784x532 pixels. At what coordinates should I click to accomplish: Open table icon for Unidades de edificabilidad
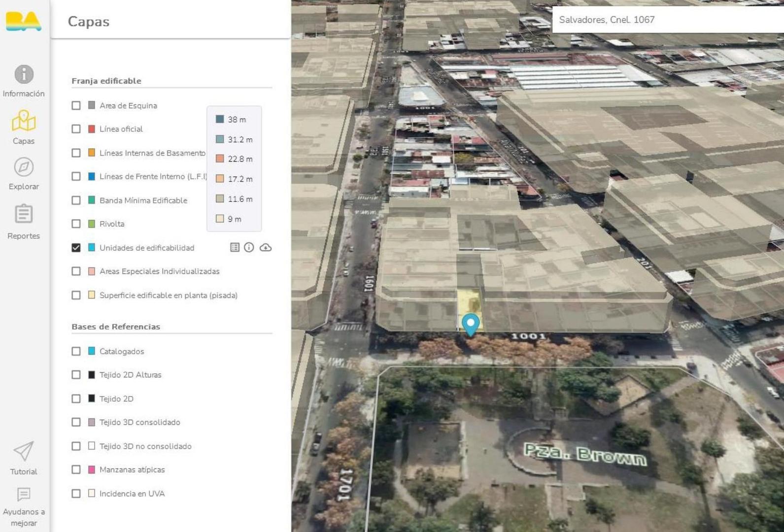(235, 247)
